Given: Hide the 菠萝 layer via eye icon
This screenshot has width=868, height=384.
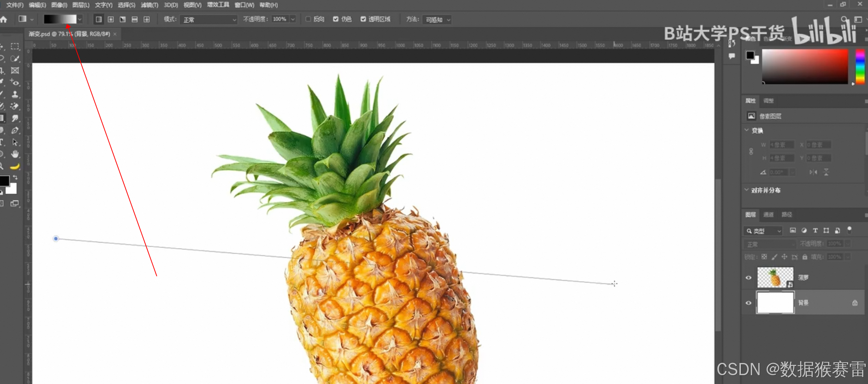Looking at the screenshot, I should (x=748, y=278).
